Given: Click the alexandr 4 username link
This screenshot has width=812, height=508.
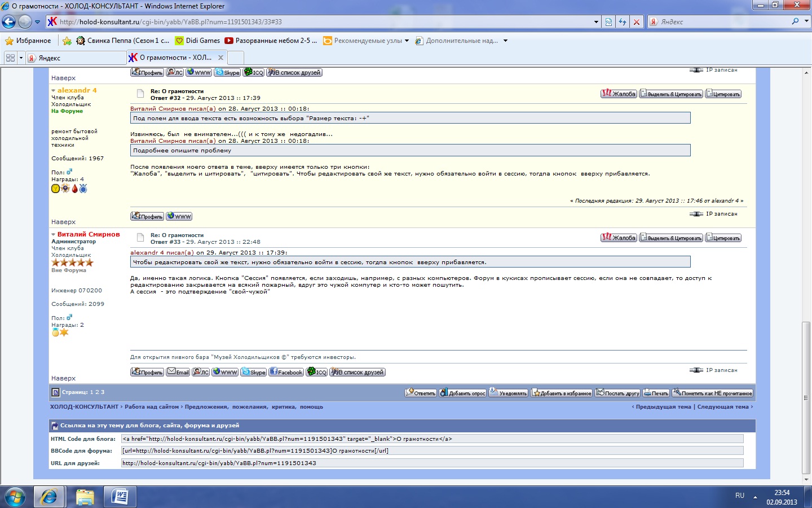Looking at the screenshot, I should [77, 90].
